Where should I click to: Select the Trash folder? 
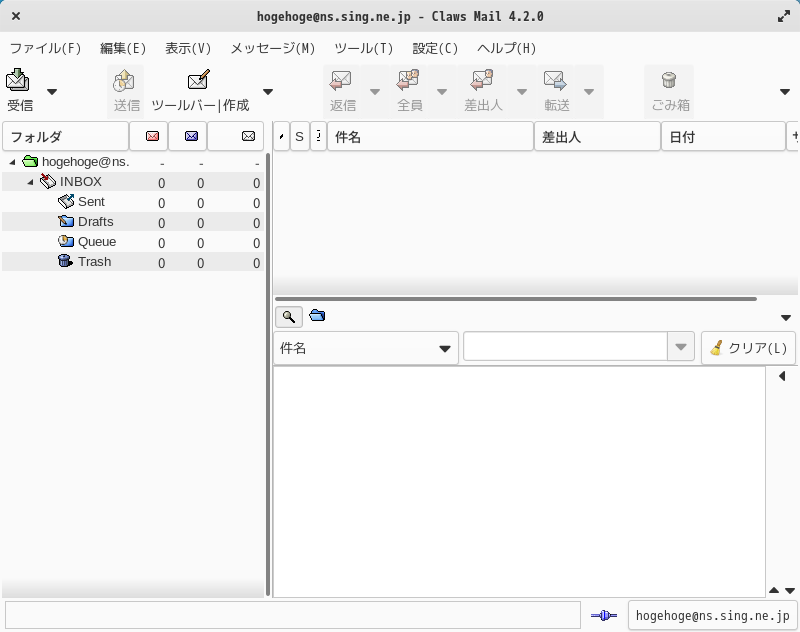133,262
